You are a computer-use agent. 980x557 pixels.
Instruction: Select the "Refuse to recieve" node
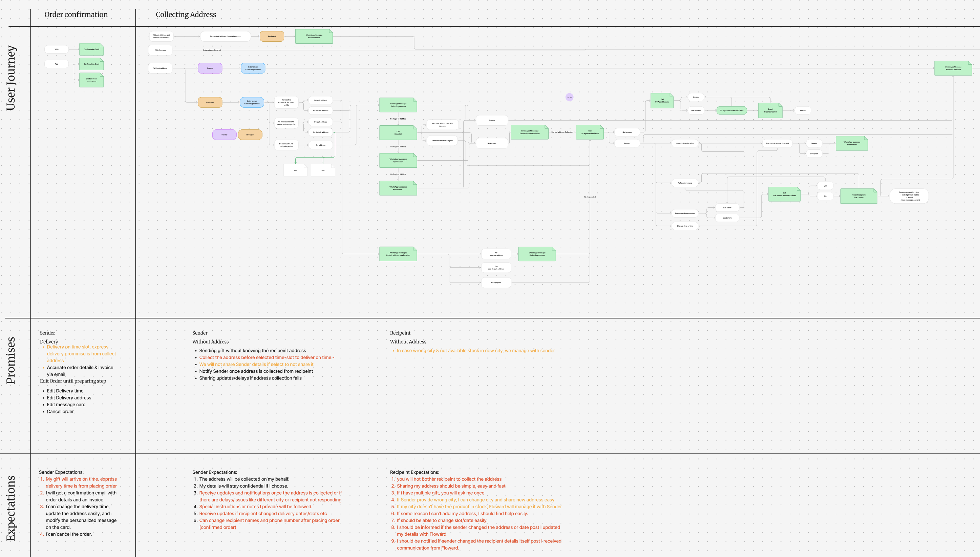coord(685,183)
